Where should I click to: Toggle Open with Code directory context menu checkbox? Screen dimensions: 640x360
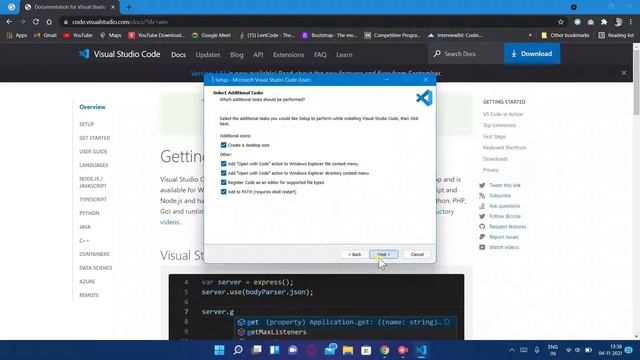(x=223, y=173)
